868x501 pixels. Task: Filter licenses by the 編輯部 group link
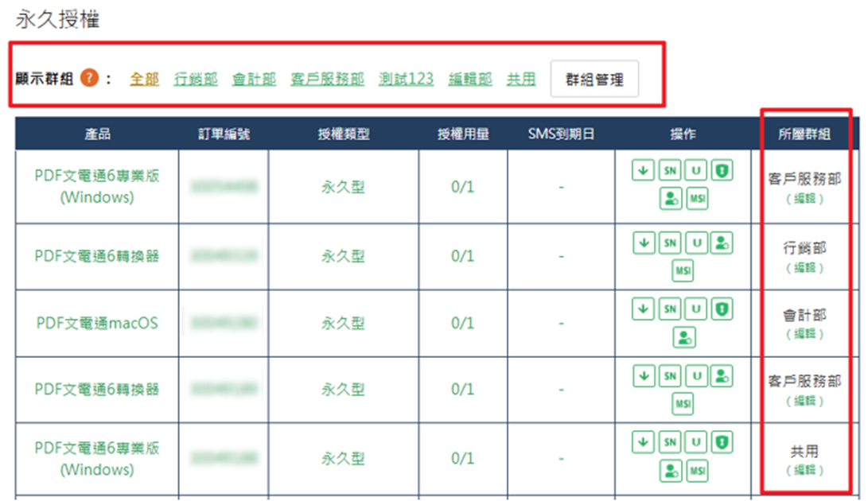[x=470, y=80]
